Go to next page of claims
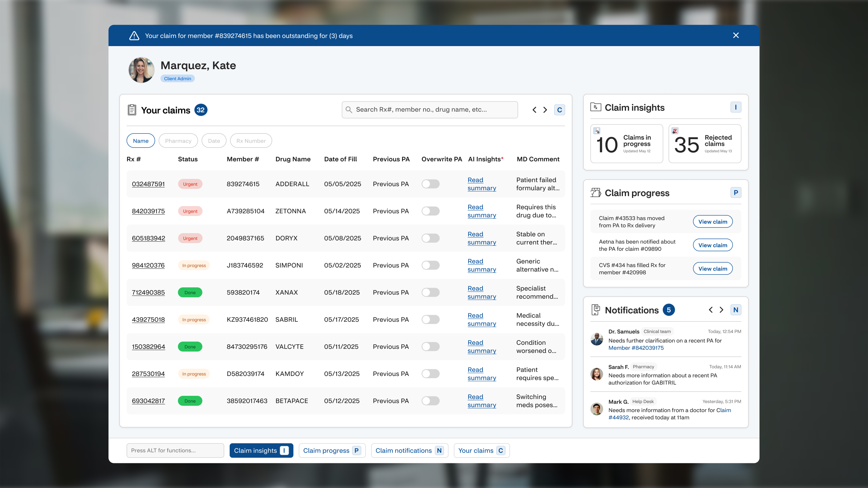Screen dimensions: 868x488 click(x=545, y=110)
